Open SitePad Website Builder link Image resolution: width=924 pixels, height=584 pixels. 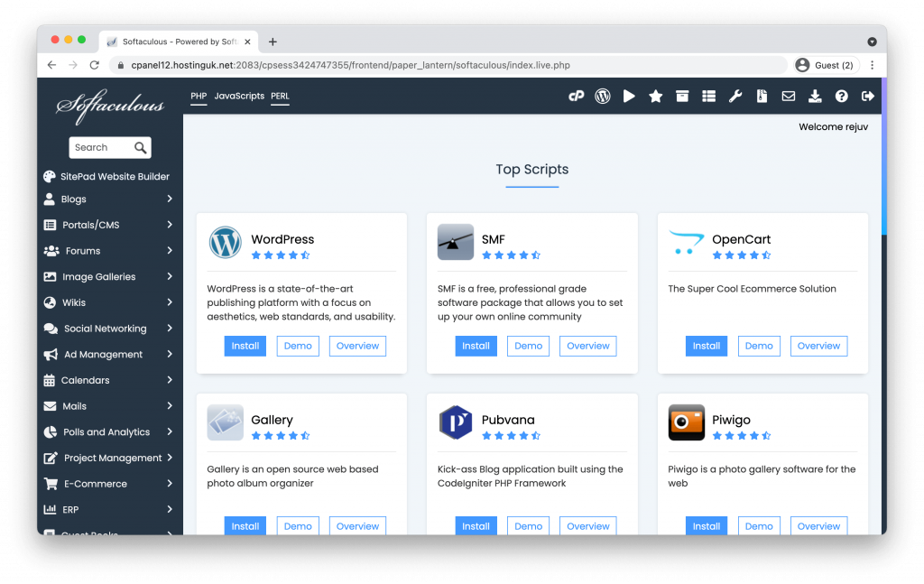point(115,177)
